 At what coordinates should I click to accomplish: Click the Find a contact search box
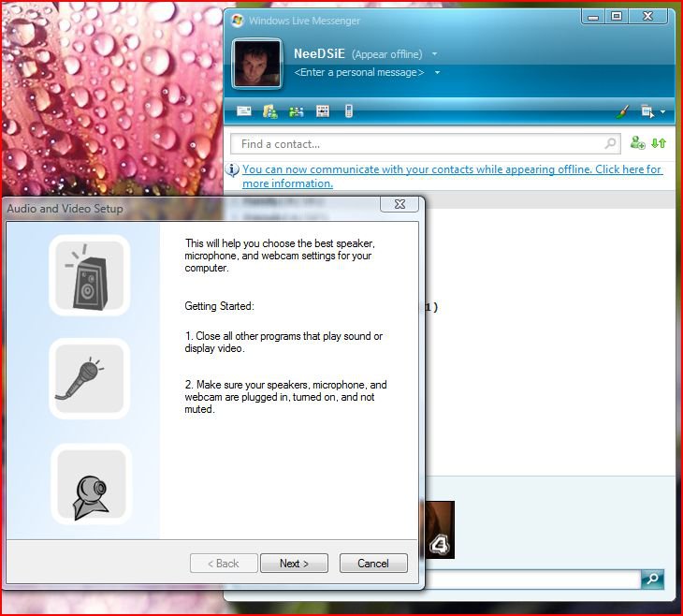pyautogui.click(x=425, y=144)
